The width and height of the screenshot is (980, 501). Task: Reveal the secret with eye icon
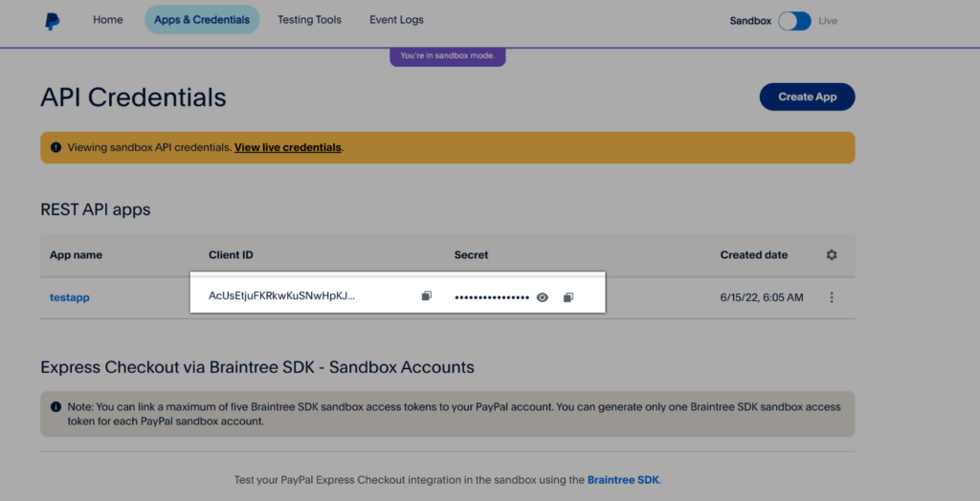coord(543,297)
